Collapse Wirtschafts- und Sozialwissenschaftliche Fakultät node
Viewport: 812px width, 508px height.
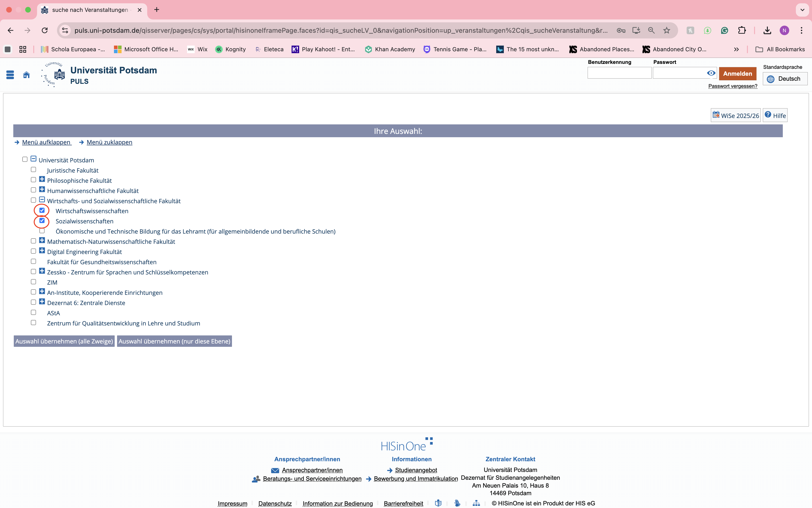click(x=42, y=200)
